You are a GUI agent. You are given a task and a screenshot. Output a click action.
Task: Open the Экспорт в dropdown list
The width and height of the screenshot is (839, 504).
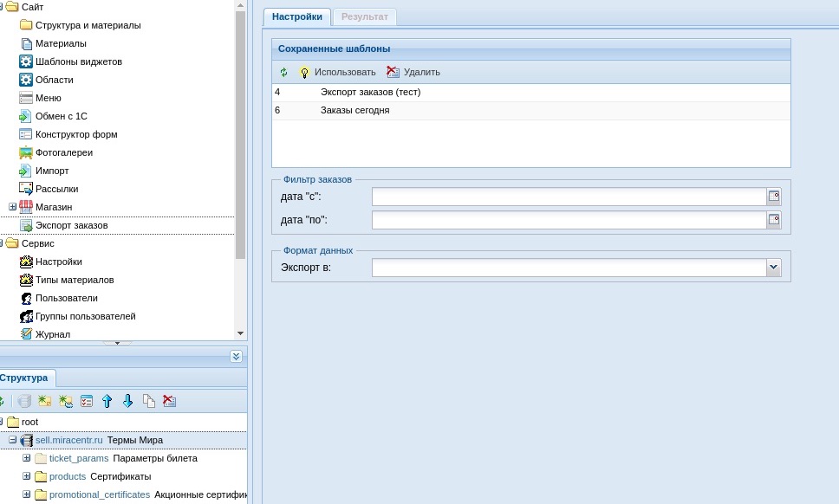coord(774,268)
